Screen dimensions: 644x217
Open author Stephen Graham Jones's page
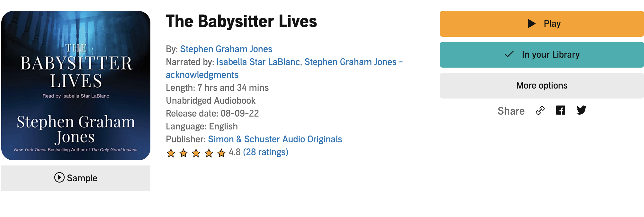(x=226, y=49)
